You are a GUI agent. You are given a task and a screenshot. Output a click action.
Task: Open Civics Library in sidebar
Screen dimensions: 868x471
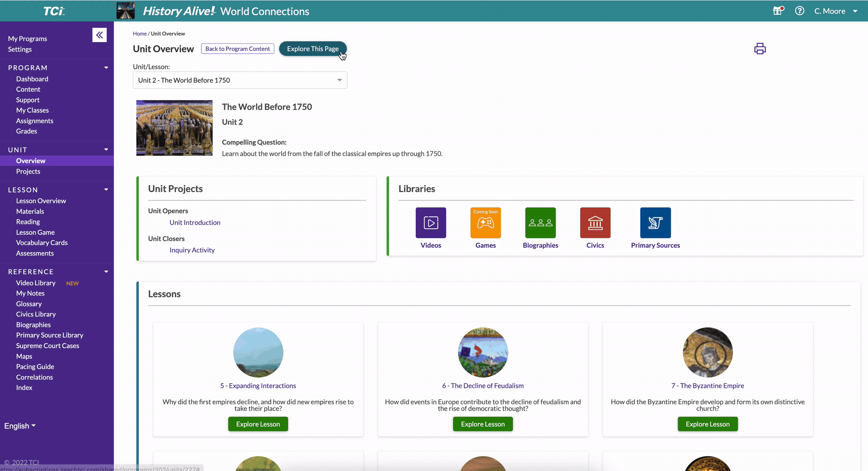point(36,314)
